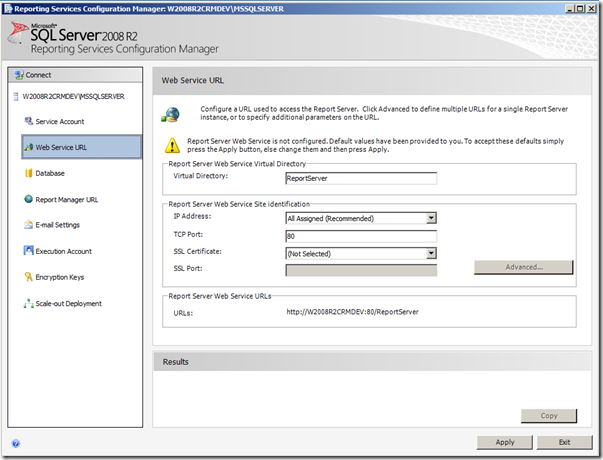Click the E-mail Settings envelope icon
Image resolution: width=603 pixels, height=460 pixels.
28,225
